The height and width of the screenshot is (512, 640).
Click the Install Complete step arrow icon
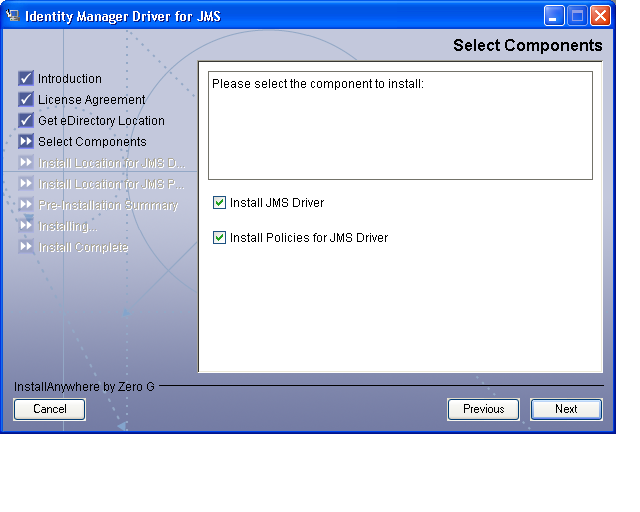point(26,247)
